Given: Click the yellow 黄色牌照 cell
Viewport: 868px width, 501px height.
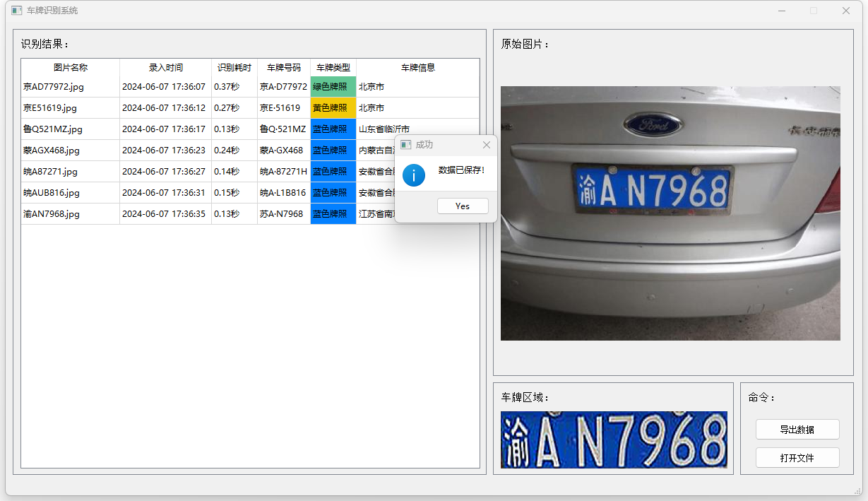Looking at the screenshot, I should [x=333, y=108].
